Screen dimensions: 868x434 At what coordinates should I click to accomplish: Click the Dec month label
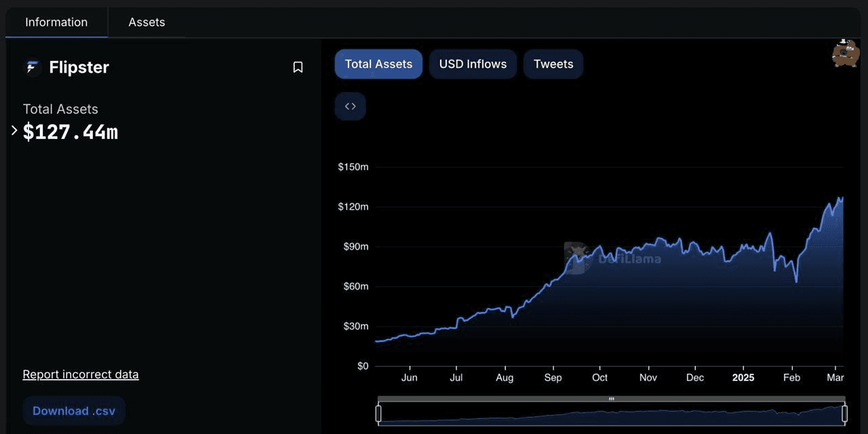tap(695, 378)
